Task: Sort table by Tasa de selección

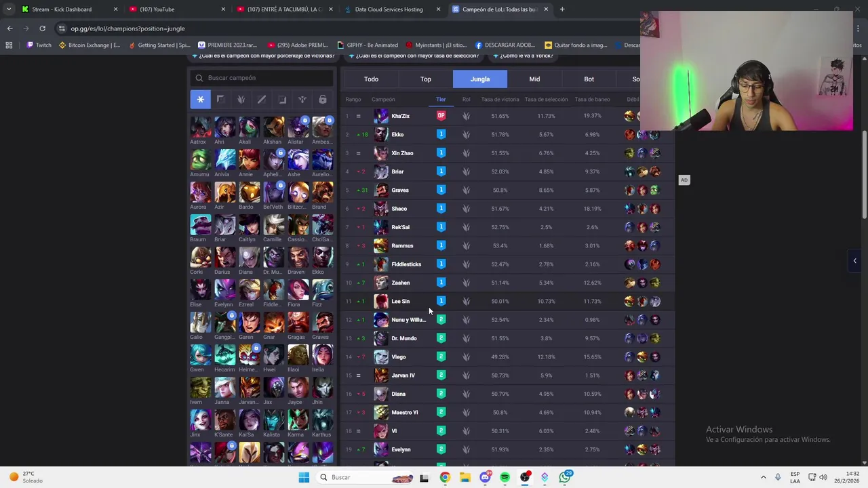Action: pos(546,100)
